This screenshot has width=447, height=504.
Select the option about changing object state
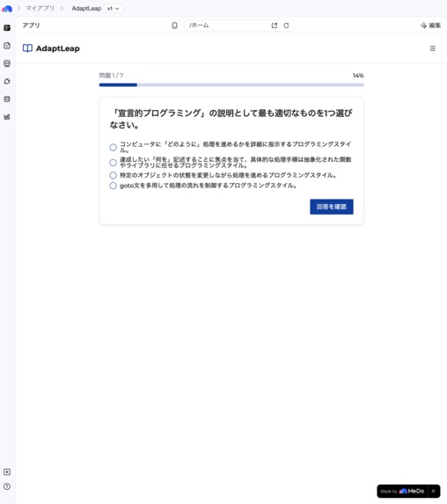[x=113, y=175]
